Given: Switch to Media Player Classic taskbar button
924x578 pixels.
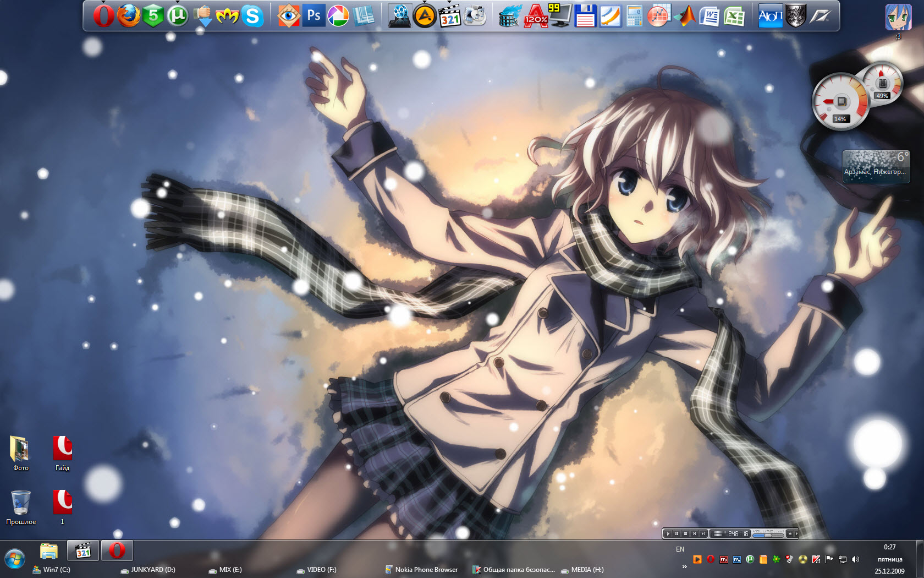Looking at the screenshot, I should [83, 550].
